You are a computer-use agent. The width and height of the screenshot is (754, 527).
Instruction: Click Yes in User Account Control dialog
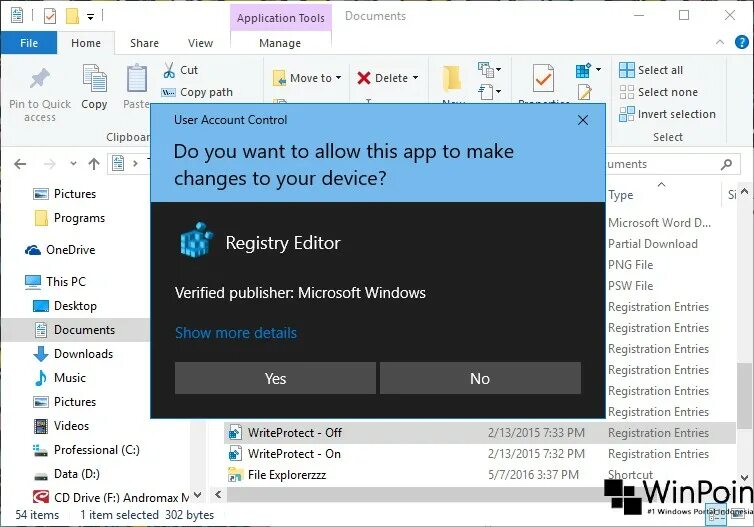coord(275,378)
